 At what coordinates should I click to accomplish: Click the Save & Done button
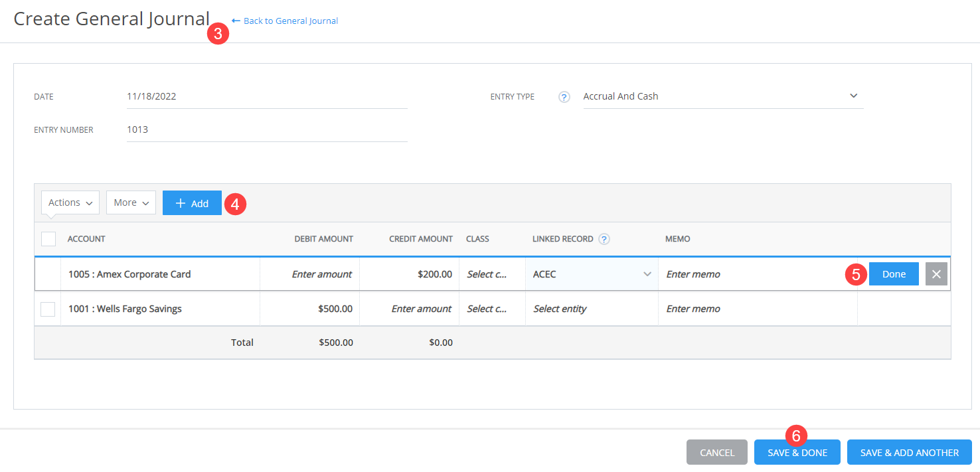pos(797,453)
